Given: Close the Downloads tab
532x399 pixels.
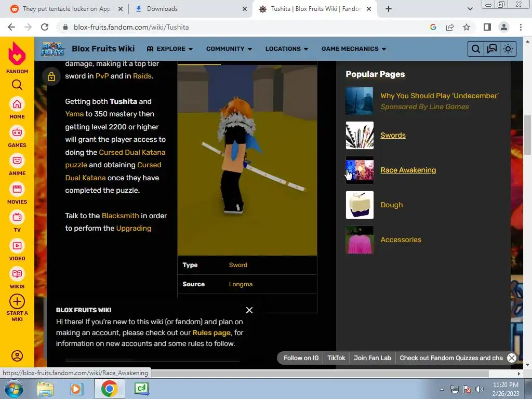Looking at the screenshot, I should click(245, 9).
